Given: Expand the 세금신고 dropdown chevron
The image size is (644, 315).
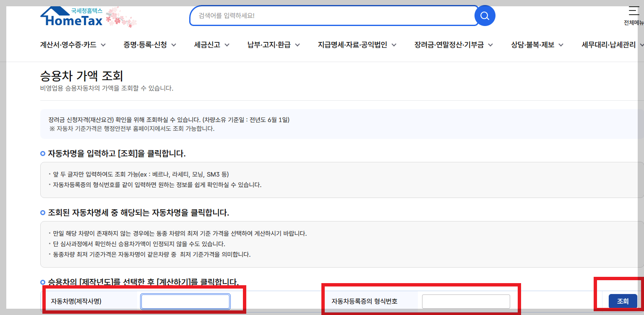Looking at the screenshot, I should (x=227, y=44).
